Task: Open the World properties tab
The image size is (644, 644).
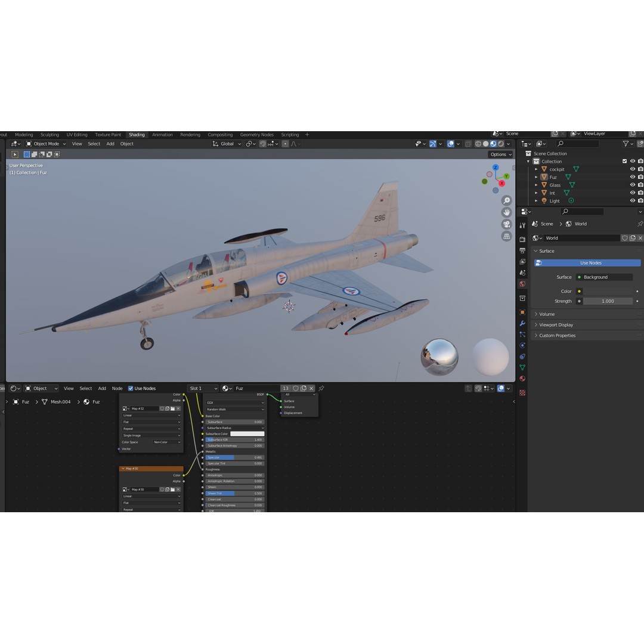Action: pyautogui.click(x=522, y=284)
